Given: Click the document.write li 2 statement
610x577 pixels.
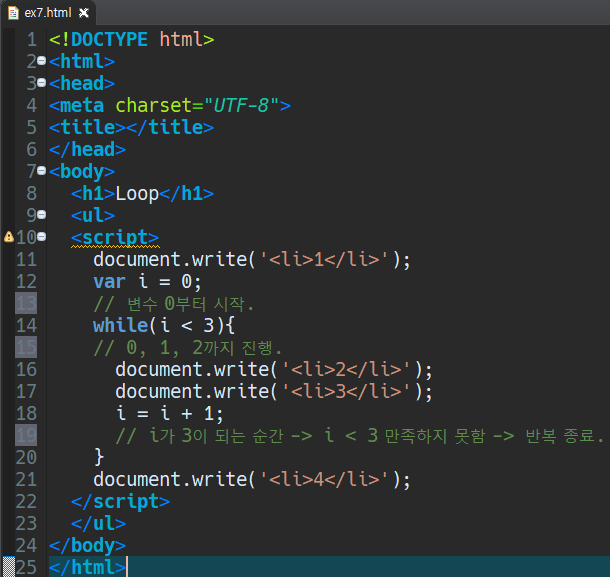Looking at the screenshot, I should [x=274, y=369].
